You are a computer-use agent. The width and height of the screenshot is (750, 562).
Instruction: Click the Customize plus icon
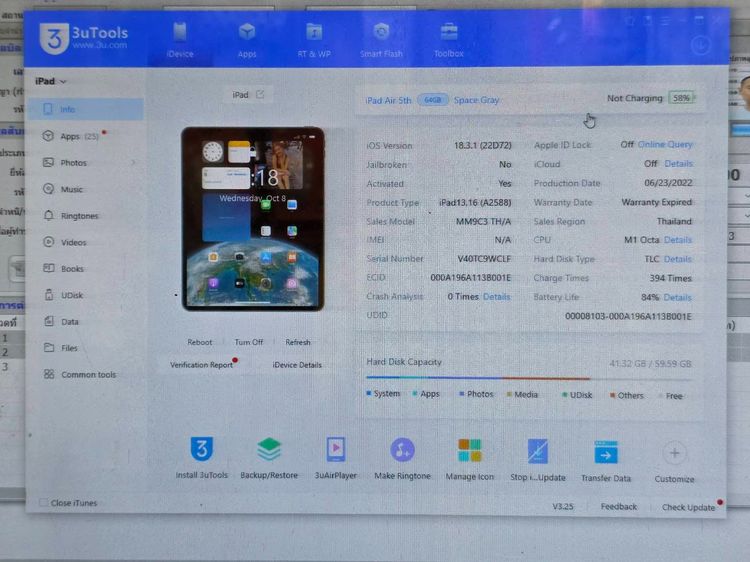674,454
